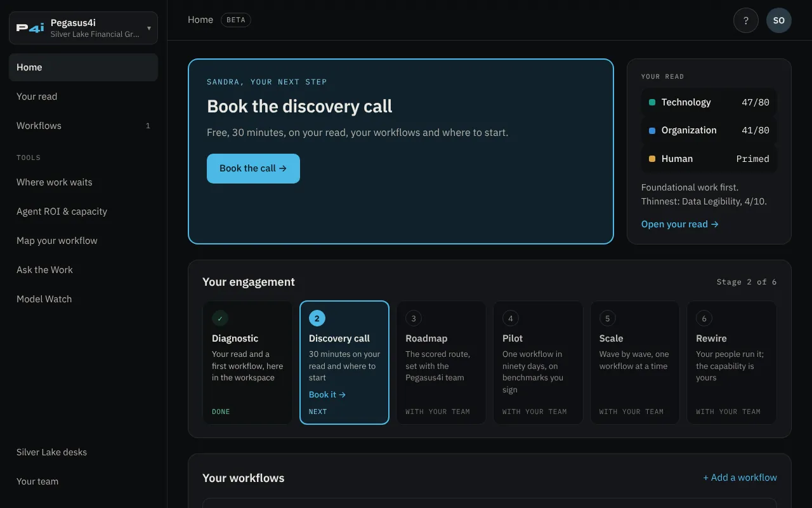Screen dimensions: 812x508
Task: Select Home in the sidebar
Action: (83, 67)
